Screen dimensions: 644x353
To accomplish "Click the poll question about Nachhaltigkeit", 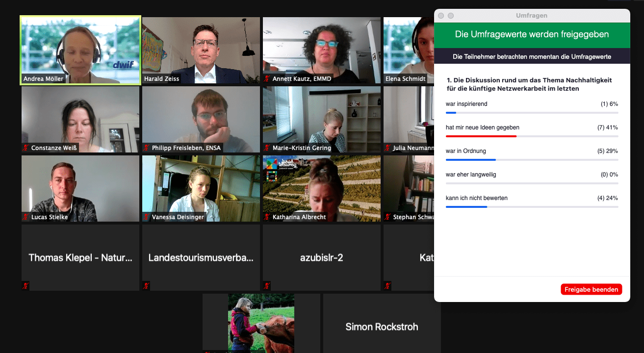I will click(x=529, y=84).
